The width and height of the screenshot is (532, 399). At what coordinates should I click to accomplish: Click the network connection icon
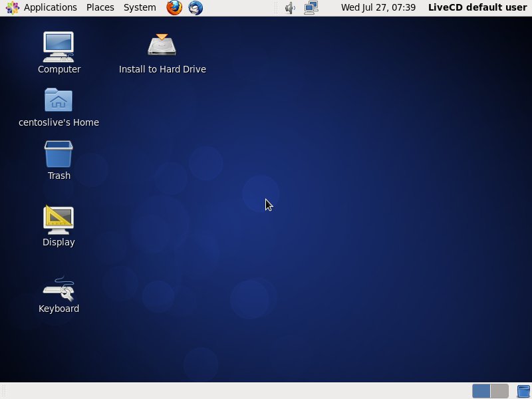point(311,8)
